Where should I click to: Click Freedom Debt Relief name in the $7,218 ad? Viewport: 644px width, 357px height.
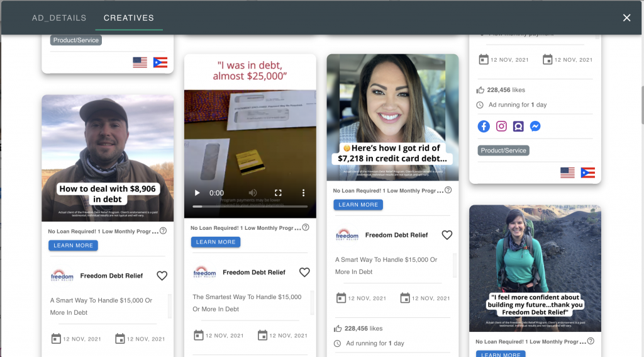coord(396,235)
